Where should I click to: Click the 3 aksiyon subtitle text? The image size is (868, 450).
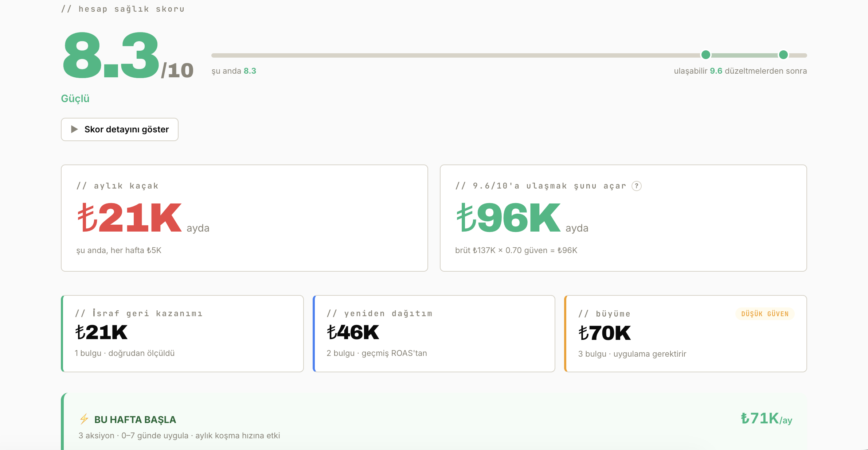click(x=179, y=436)
